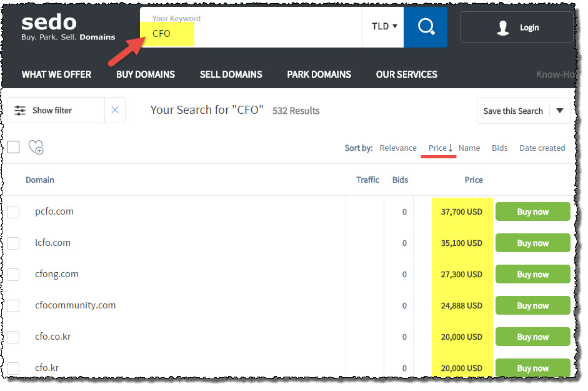
Task: Tick the select-all checkbox
Action: click(x=13, y=147)
